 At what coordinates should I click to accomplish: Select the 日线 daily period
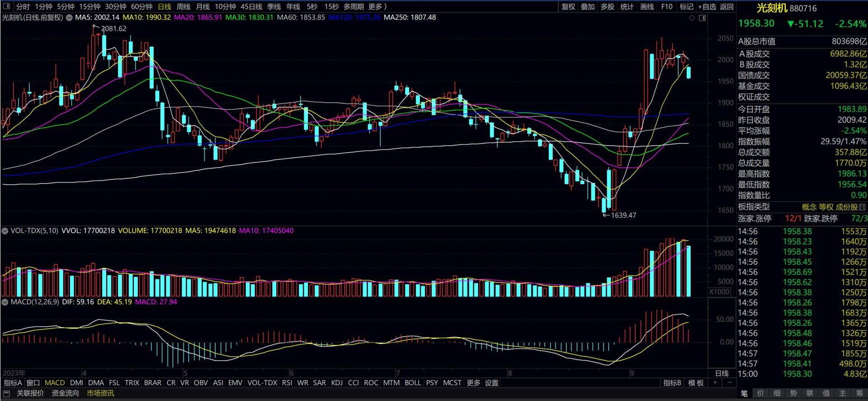pyautogui.click(x=165, y=7)
